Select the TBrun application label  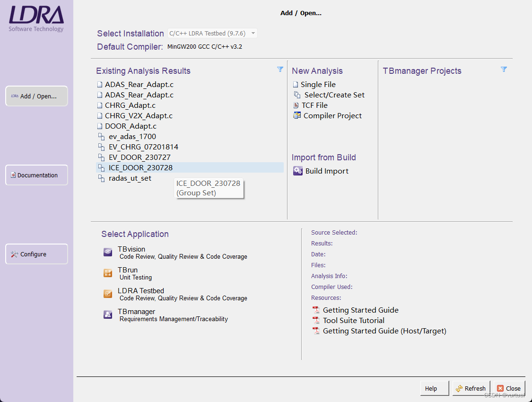pyautogui.click(x=128, y=270)
